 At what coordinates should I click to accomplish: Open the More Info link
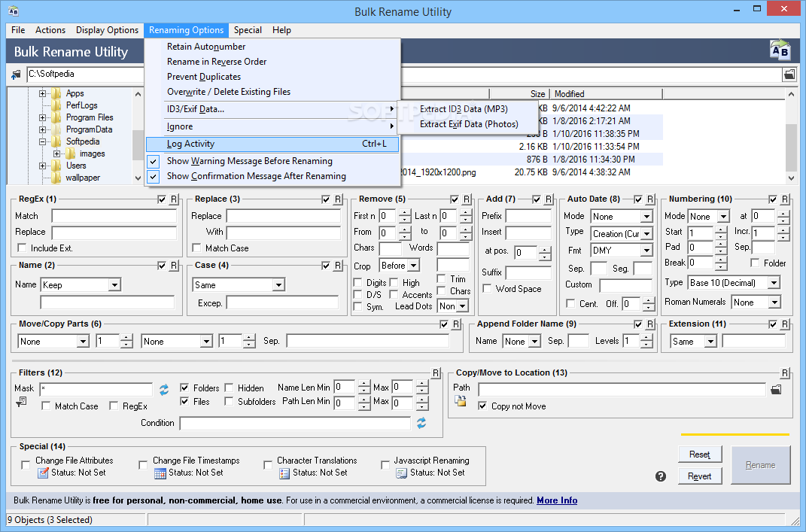557,500
